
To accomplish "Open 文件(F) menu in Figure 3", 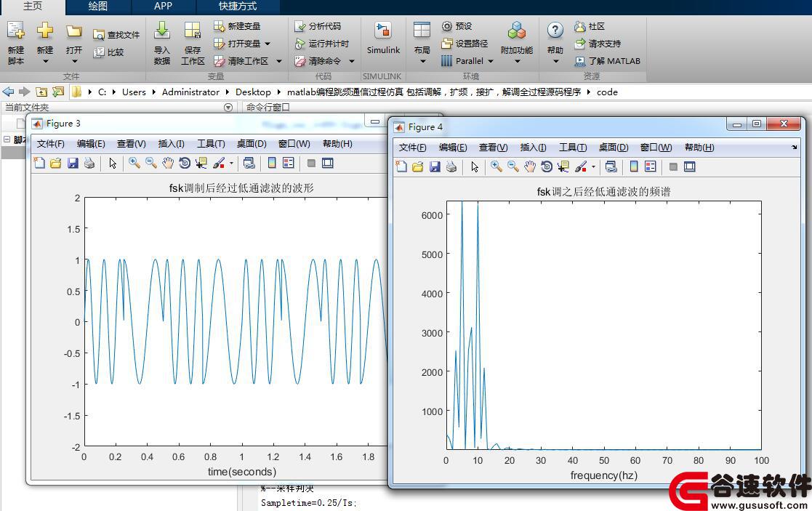I will click(x=51, y=144).
